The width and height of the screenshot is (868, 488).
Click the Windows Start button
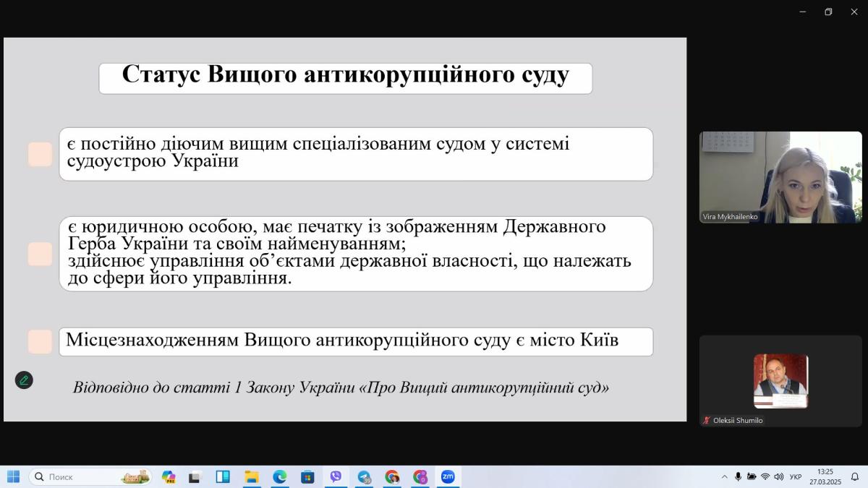(13, 476)
